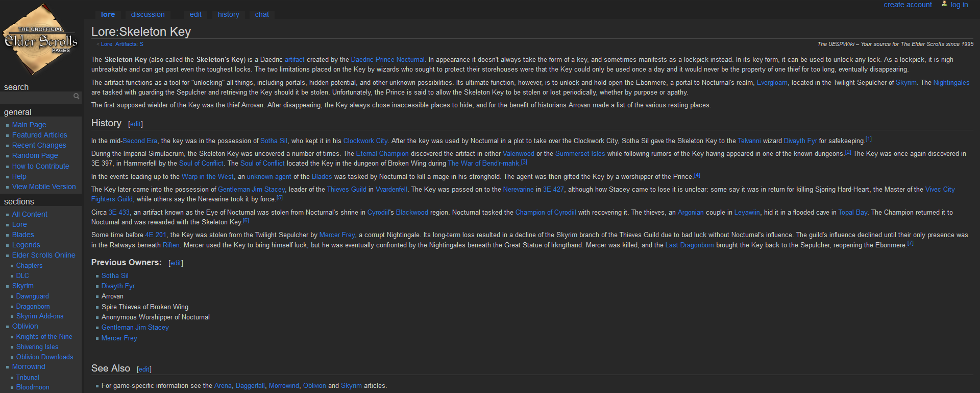This screenshot has width=980, height=393.
Task: Open Dragonborn in the sidebar
Action: 33,307
